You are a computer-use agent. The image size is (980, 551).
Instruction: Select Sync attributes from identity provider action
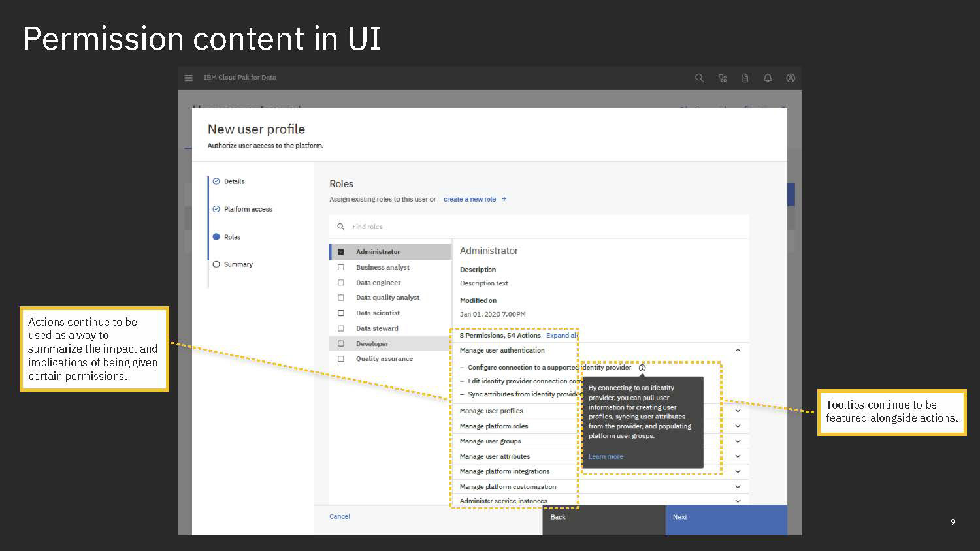524,394
